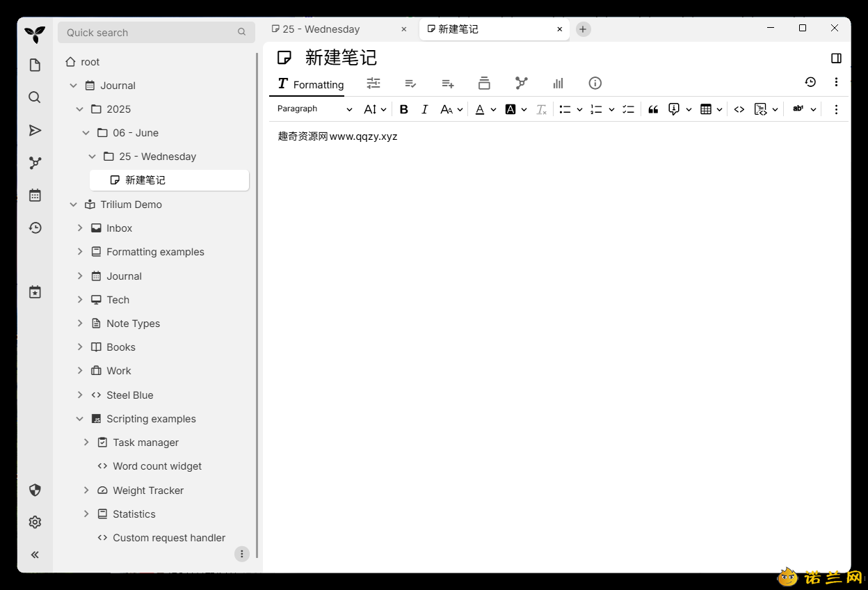Select the Formatting ribbon tab
This screenshot has width=868, height=590.
click(x=311, y=84)
